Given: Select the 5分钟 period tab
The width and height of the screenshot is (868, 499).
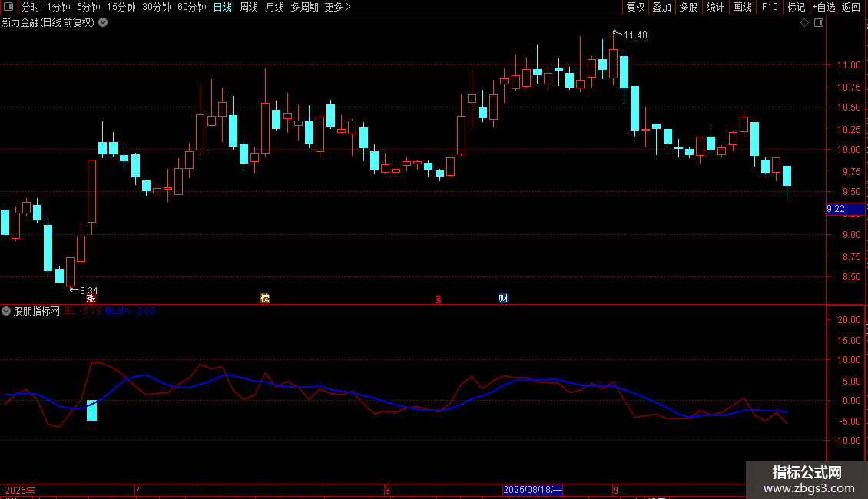Looking at the screenshot, I should coord(88,7).
